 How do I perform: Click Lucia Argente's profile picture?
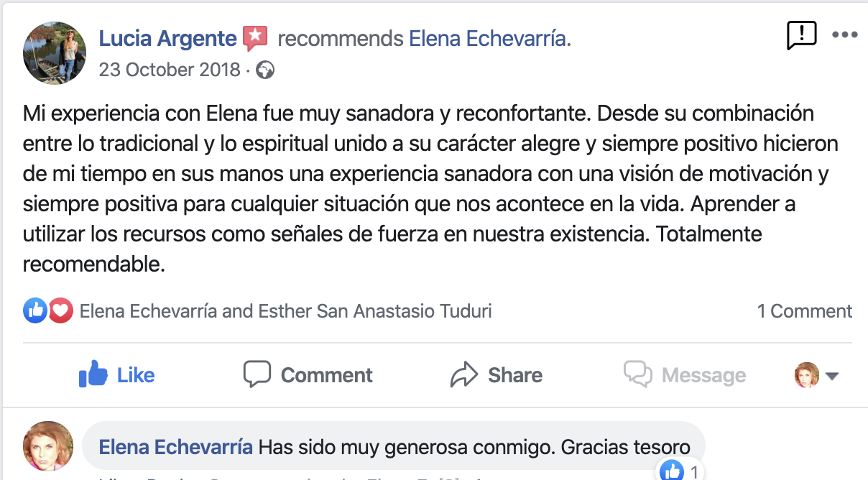click(55, 52)
